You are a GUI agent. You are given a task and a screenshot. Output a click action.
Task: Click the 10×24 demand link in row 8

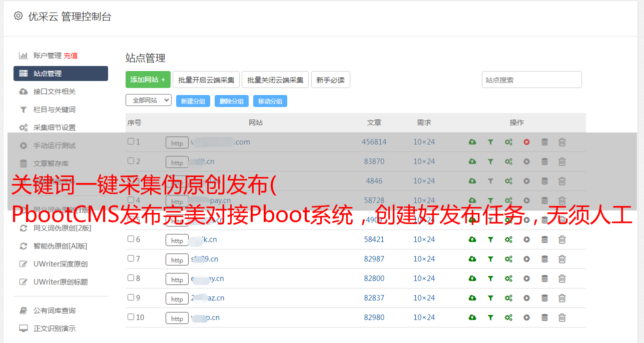pos(424,278)
